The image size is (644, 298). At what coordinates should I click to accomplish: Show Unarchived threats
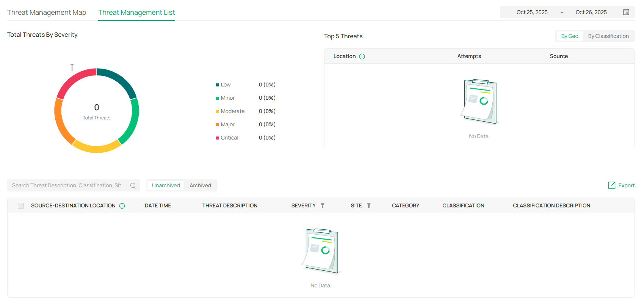[166, 185]
